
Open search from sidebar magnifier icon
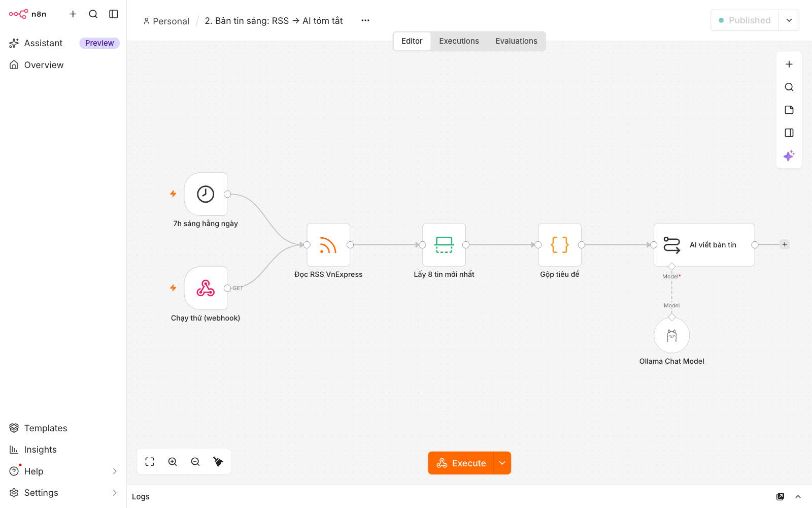coord(93,14)
